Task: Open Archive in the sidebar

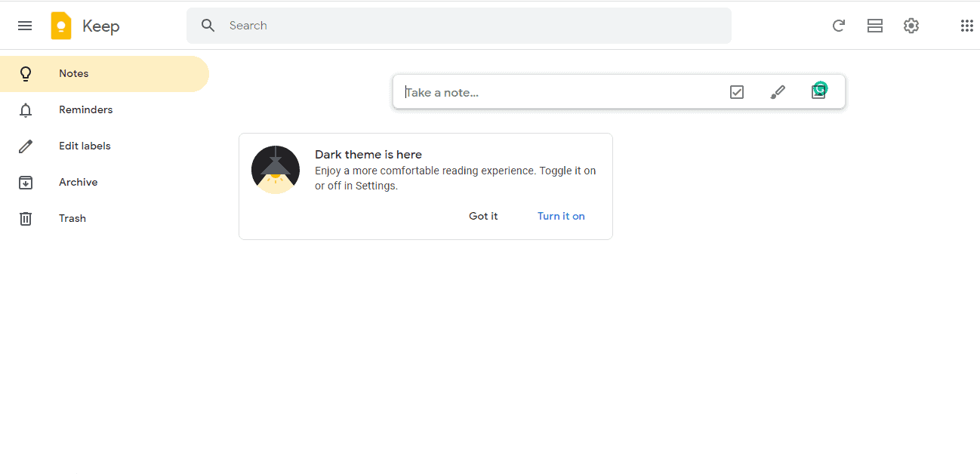Action: (x=104, y=183)
